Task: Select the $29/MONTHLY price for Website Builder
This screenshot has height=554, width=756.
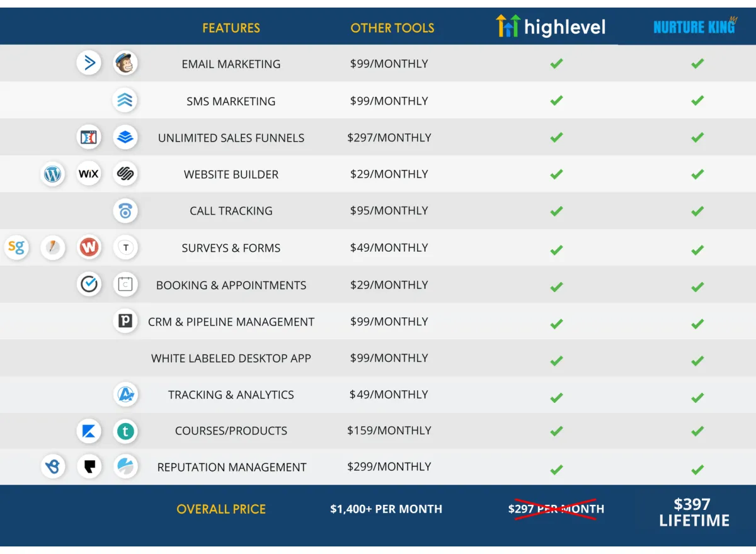Action: [x=389, y=174]
